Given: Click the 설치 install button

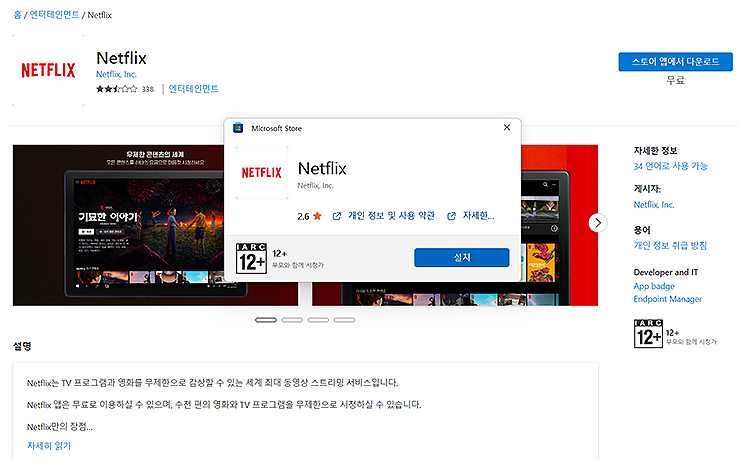Looking at the screenshot, I should click(x=462, y=258).
